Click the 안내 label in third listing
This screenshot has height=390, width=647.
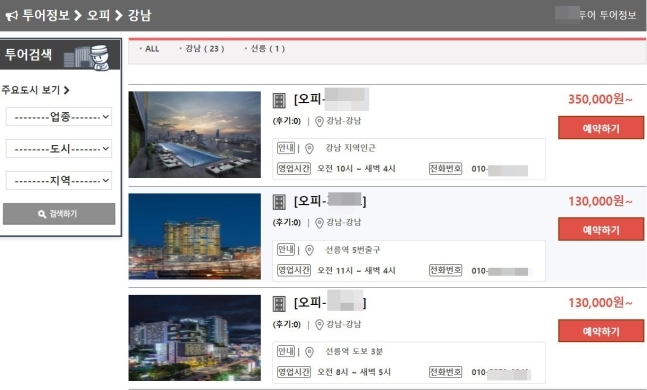click(x=286, y=351)
